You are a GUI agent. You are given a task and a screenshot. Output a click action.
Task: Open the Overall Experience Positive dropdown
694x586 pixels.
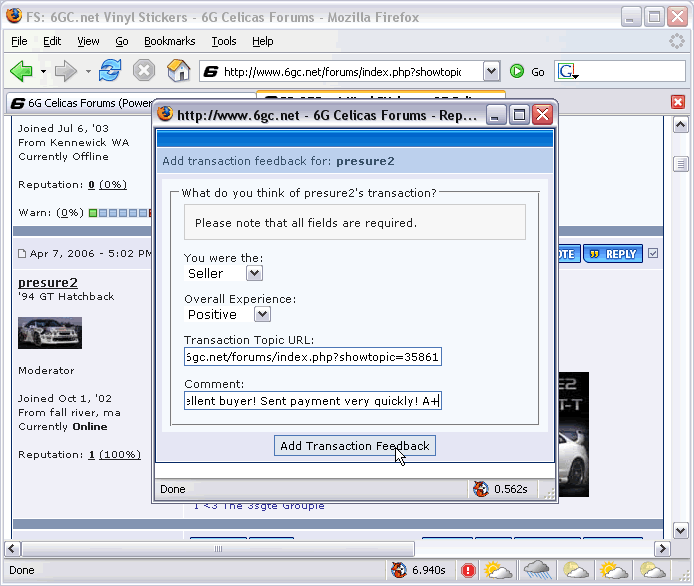coord(227,315)
